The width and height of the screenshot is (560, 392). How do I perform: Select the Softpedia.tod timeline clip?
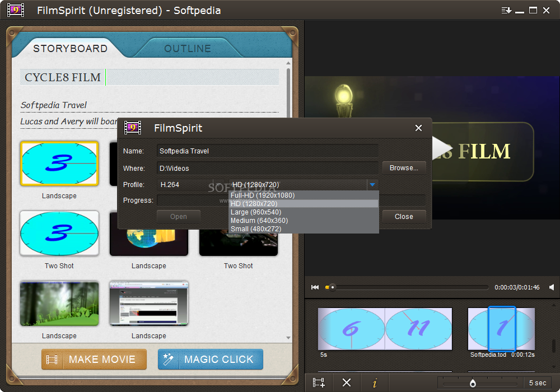pyautogui.click(x=501, y=329)
